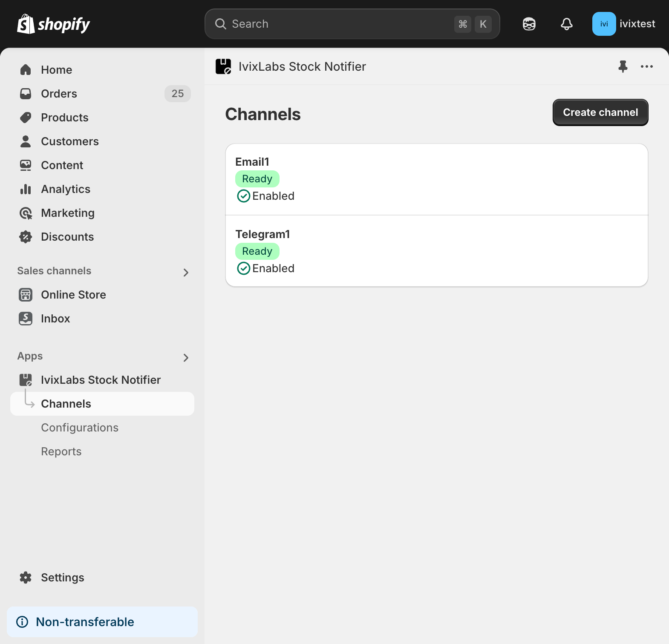Screen dimensions: 669x644
Task: Click the Sales channels section label
Action: click(x=54, y=271)
